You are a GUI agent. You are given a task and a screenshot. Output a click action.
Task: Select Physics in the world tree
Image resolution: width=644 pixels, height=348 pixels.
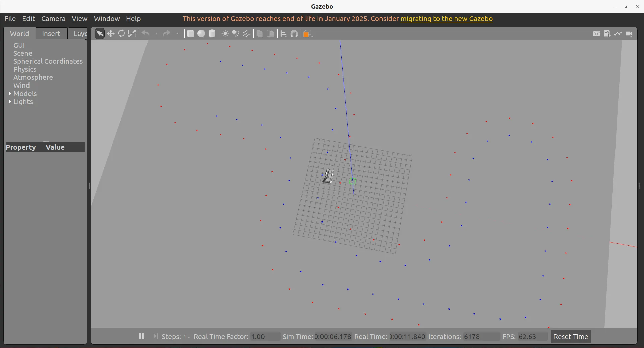point(25,69)
